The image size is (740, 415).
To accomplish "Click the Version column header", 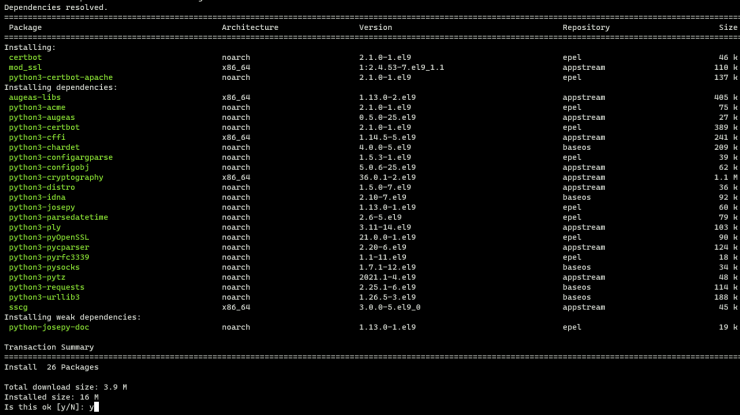I will pyautogui.click(x=376, y=27).
